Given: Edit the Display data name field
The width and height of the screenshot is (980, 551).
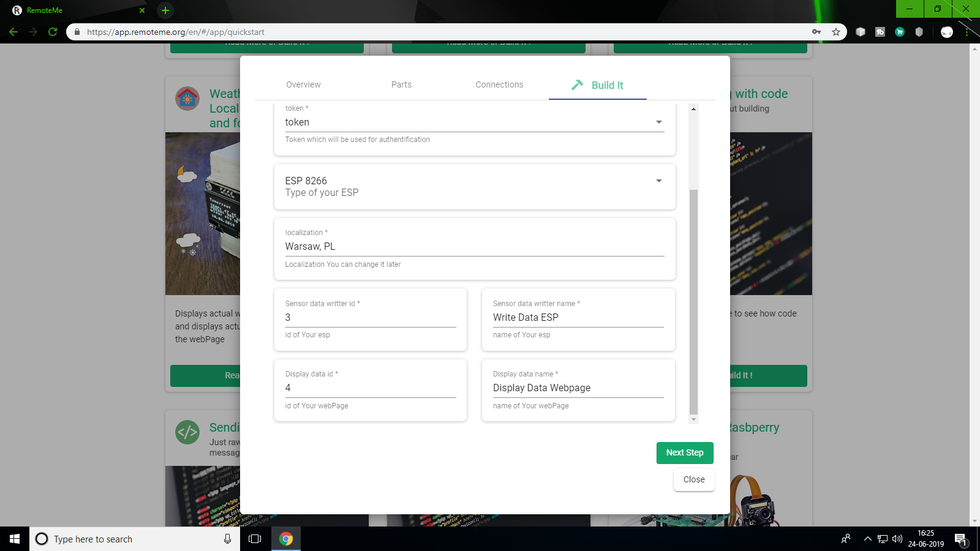Looking at the screenshot, I should tap(578, 388).
